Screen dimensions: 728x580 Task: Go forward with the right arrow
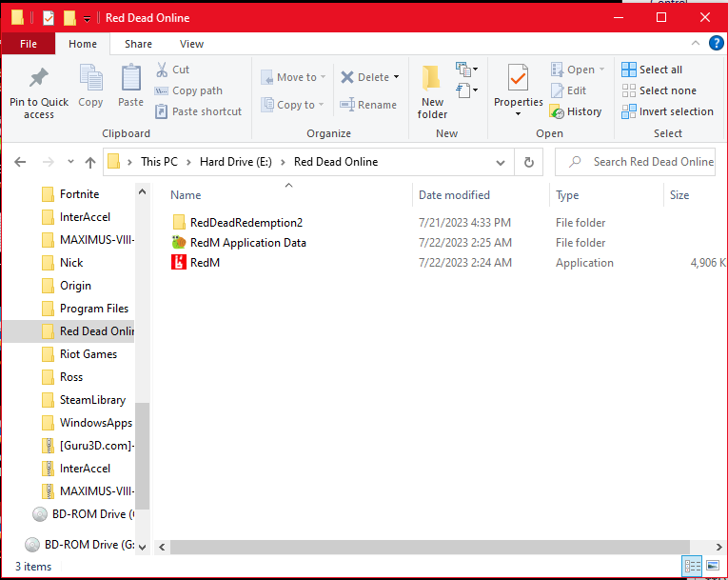[x=48, y=162]
